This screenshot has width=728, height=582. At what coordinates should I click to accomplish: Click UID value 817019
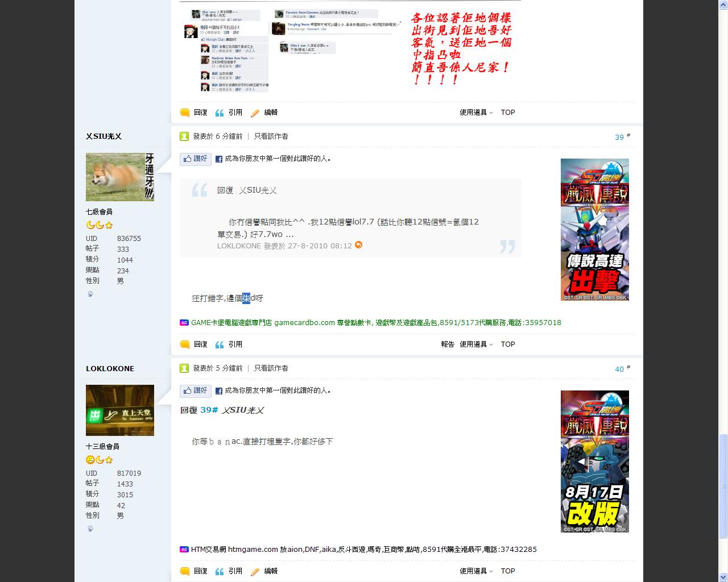(129, 473)
